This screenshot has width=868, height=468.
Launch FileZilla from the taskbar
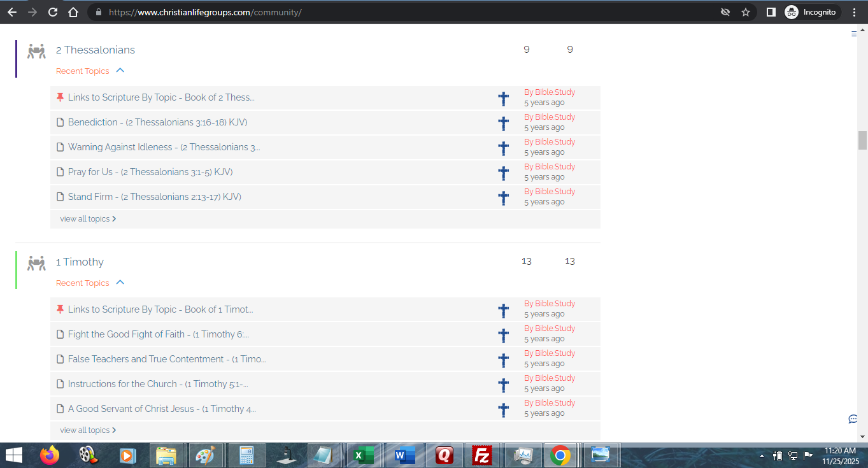(483, 455)
